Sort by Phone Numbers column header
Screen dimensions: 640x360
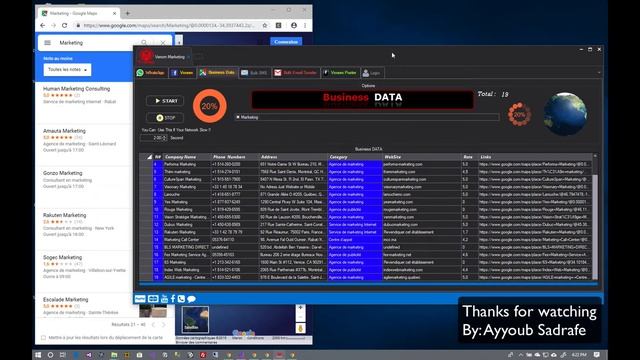235,157
